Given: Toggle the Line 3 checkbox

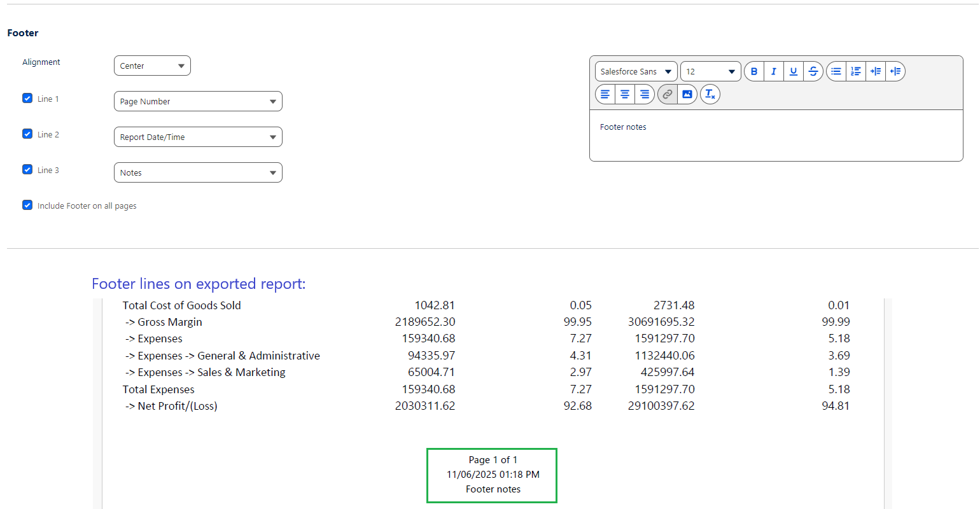Looking at the screenshot, I should coord(27,169).
